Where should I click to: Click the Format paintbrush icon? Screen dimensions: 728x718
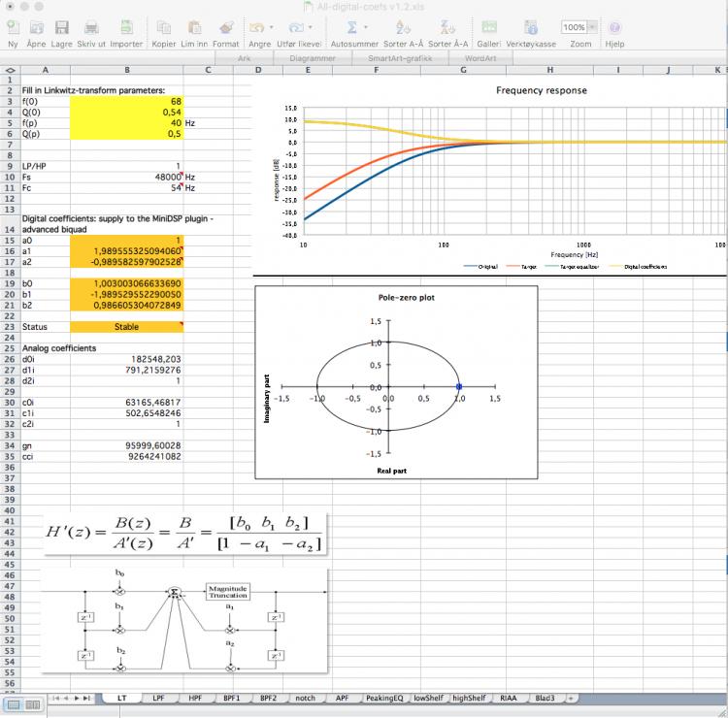(225, 27)
